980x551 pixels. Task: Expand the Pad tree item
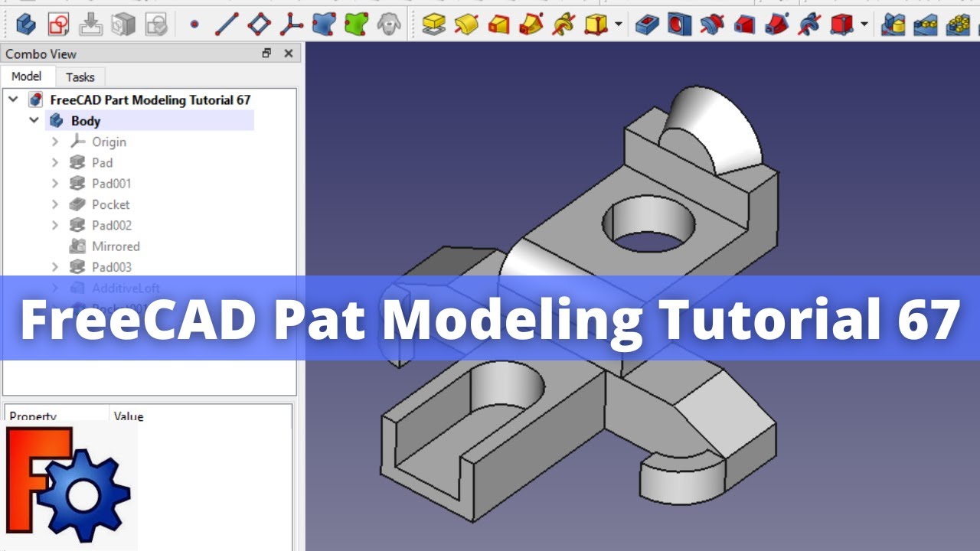55,162
